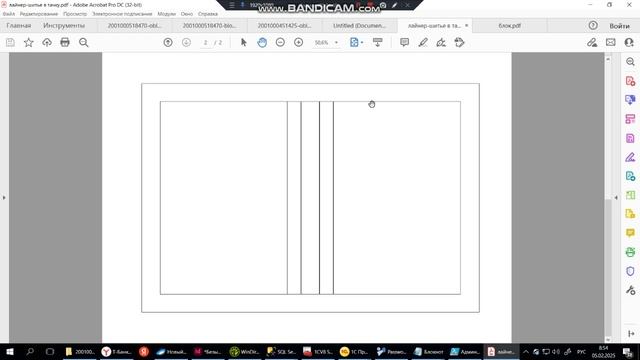Close the current document tab

pos(467,25)
